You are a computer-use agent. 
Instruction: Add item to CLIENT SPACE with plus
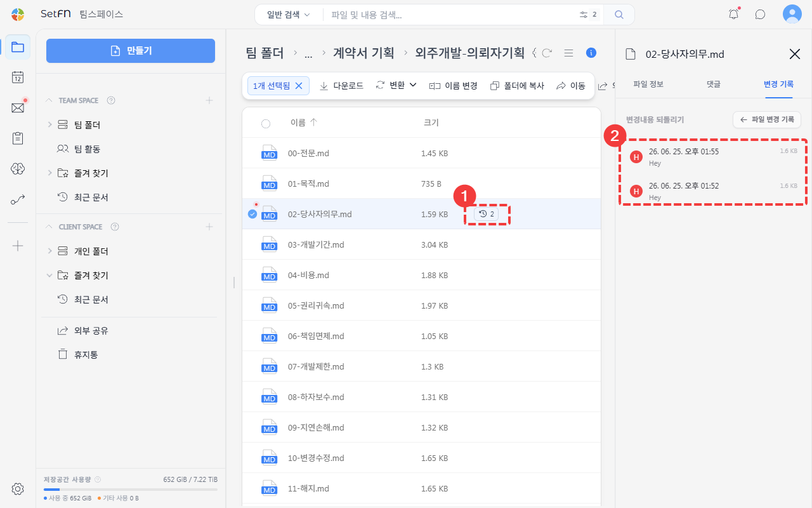click(209, 227)
